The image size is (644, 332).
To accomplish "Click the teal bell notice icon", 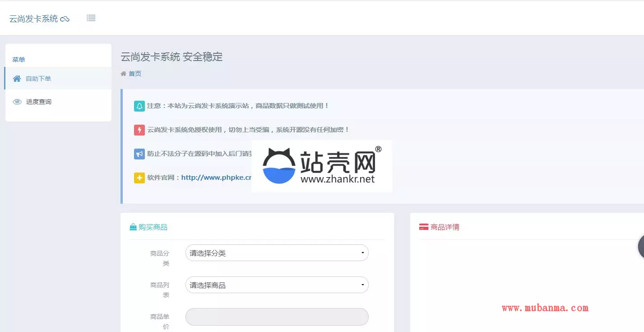I will tap(139, 106).
